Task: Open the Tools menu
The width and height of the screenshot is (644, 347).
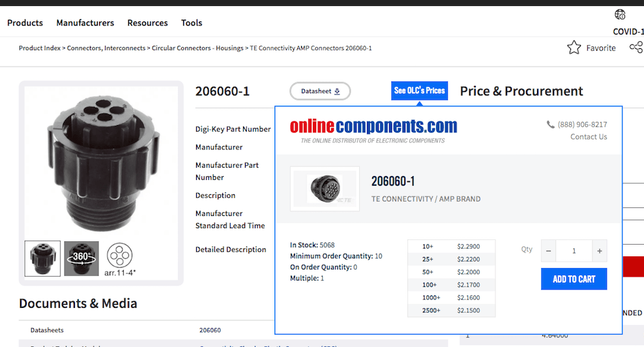Action: click(192, 23)
